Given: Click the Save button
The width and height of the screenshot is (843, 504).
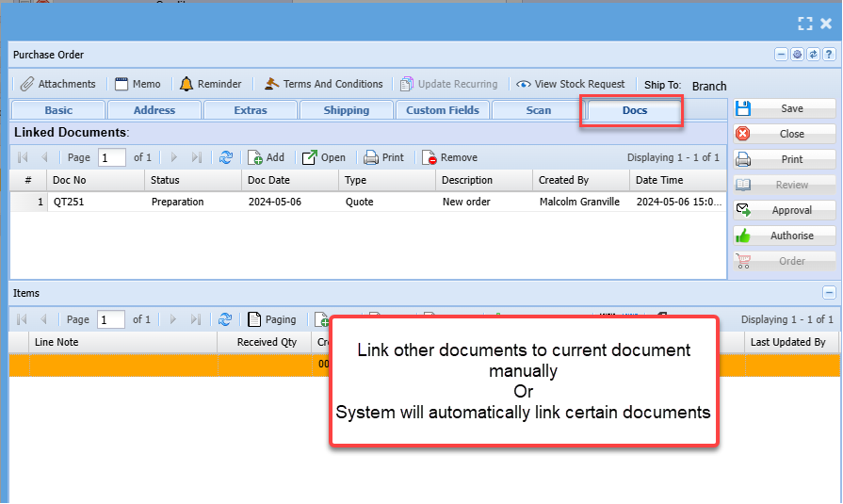Looking at the screenshot, I should point(784,108).
